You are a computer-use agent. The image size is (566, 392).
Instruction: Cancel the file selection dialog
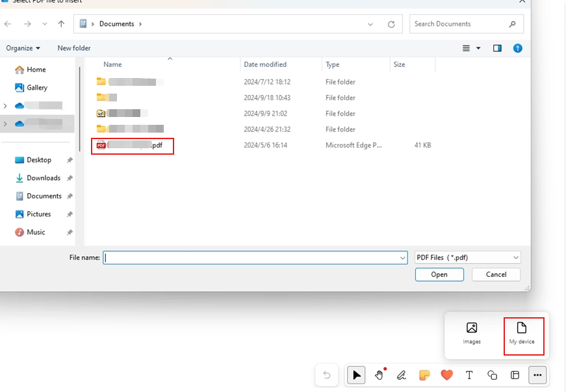496,275
